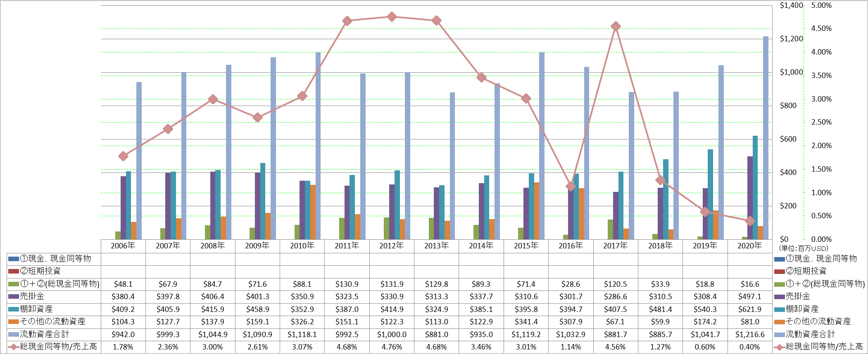The height and width of the screenshot is (354, 868).
Task: Click the cell value $326.2
Action: tap(302, 322)
